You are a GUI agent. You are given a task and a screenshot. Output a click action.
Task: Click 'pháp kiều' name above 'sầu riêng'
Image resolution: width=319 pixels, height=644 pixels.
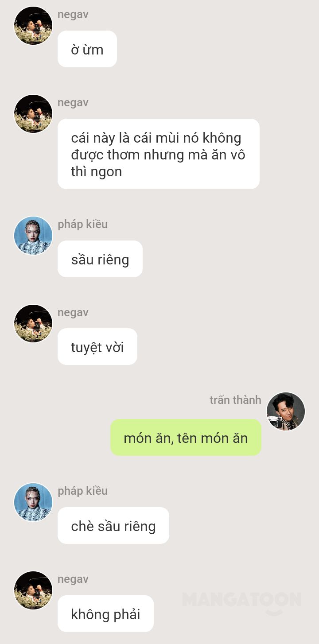[x=83, y=225]
